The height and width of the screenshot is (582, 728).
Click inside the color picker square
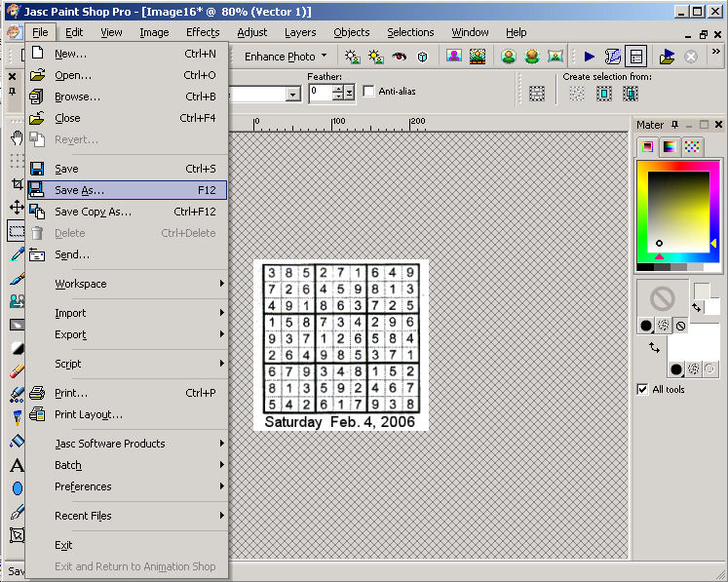click(x=677, y=210)
